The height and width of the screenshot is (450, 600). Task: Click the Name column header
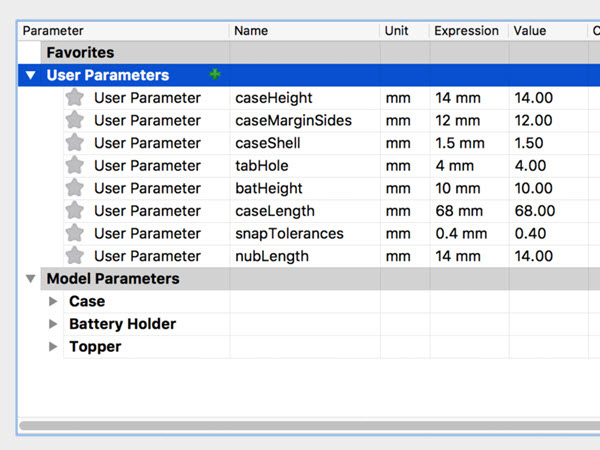click(x=251, y=31)
